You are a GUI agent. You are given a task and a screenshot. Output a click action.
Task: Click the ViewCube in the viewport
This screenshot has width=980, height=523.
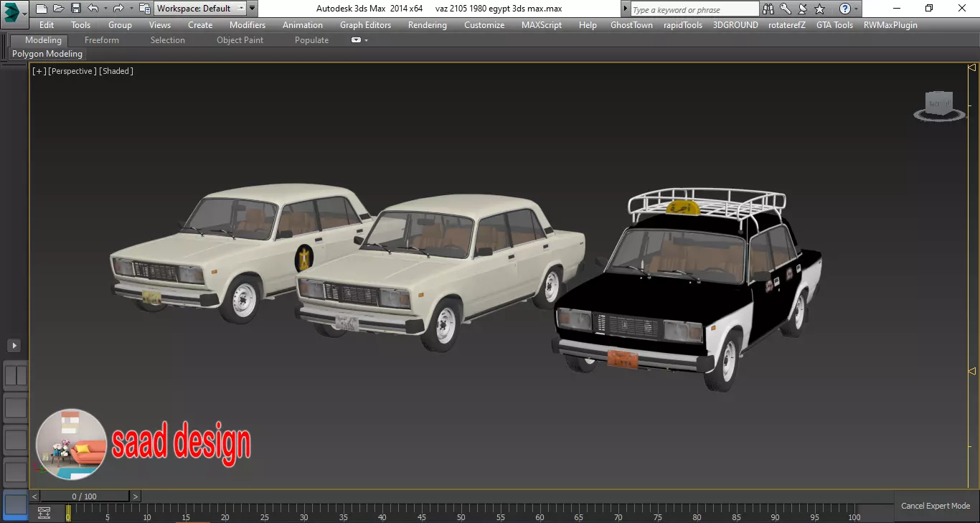(939, 105)
